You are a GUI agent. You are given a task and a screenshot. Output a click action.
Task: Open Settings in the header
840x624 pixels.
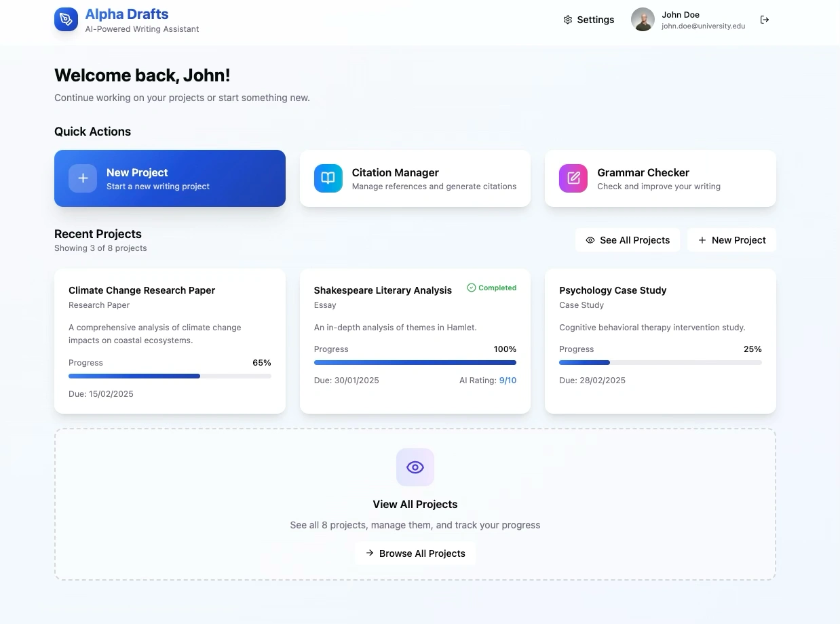click(589, 20)
